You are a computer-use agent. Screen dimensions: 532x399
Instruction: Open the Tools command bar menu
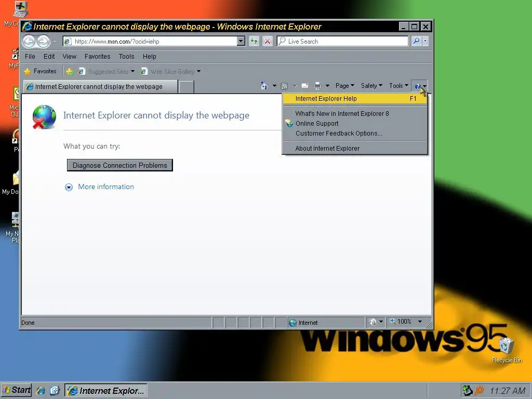pos(398,86)
